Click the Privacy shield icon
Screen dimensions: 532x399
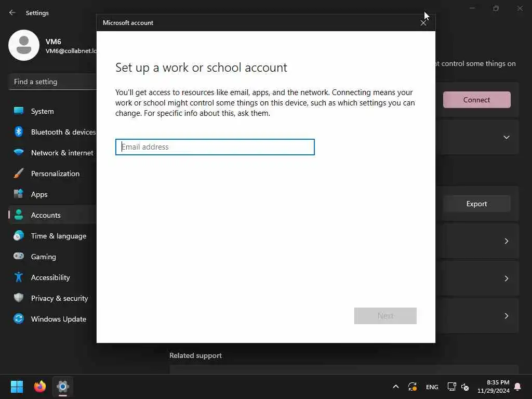coord(19,298)
